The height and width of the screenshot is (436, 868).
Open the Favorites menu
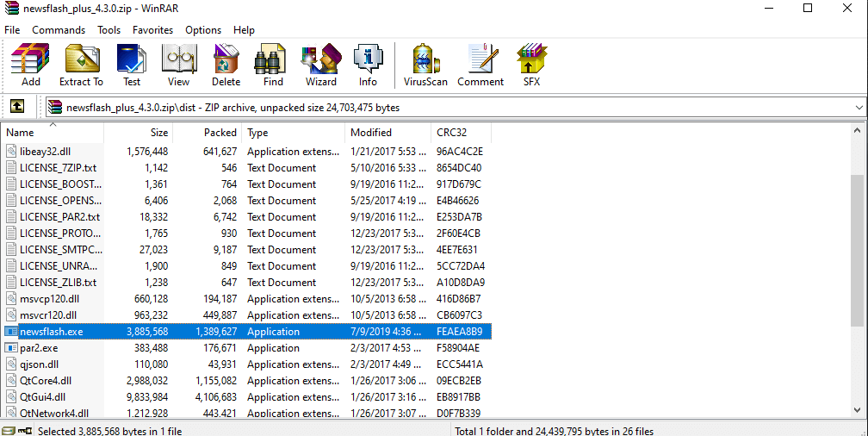point(152,30)
